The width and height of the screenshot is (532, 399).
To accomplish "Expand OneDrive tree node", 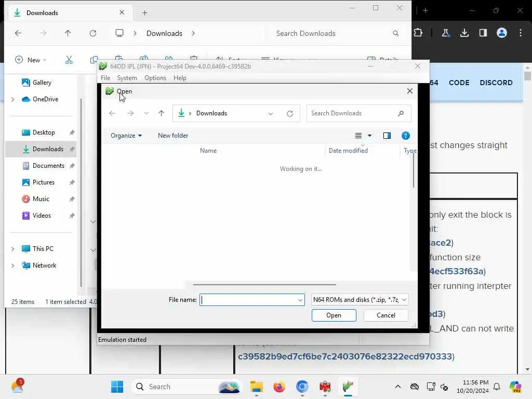I will (12, 99).
